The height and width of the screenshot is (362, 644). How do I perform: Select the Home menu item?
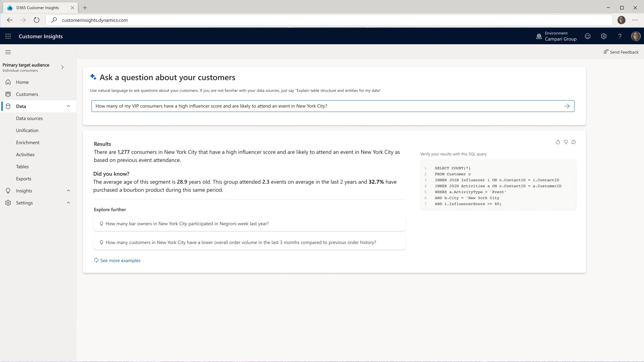tap(22, 82)
